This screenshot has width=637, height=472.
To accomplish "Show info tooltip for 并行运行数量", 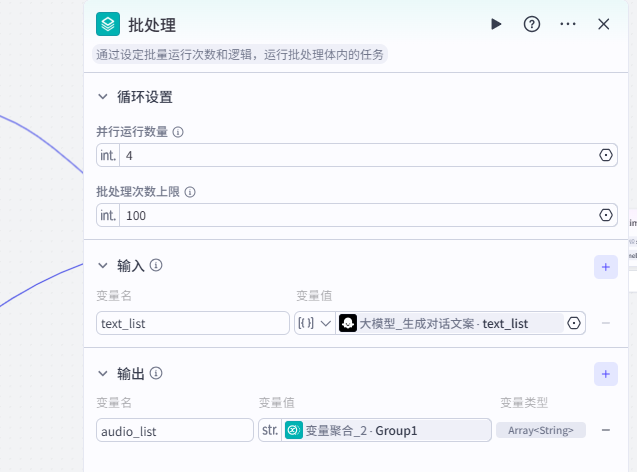I will pyautogui.click(x=178, y=132).
